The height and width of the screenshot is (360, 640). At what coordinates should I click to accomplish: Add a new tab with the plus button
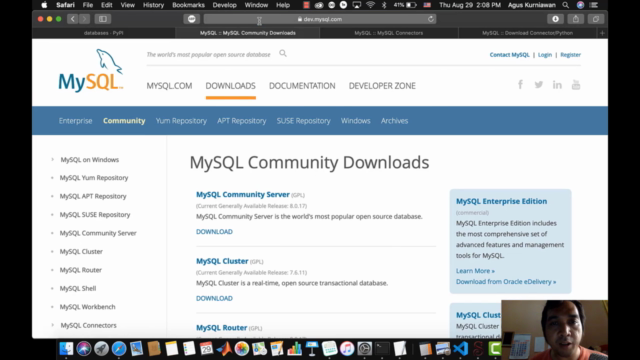coord(602,33)
